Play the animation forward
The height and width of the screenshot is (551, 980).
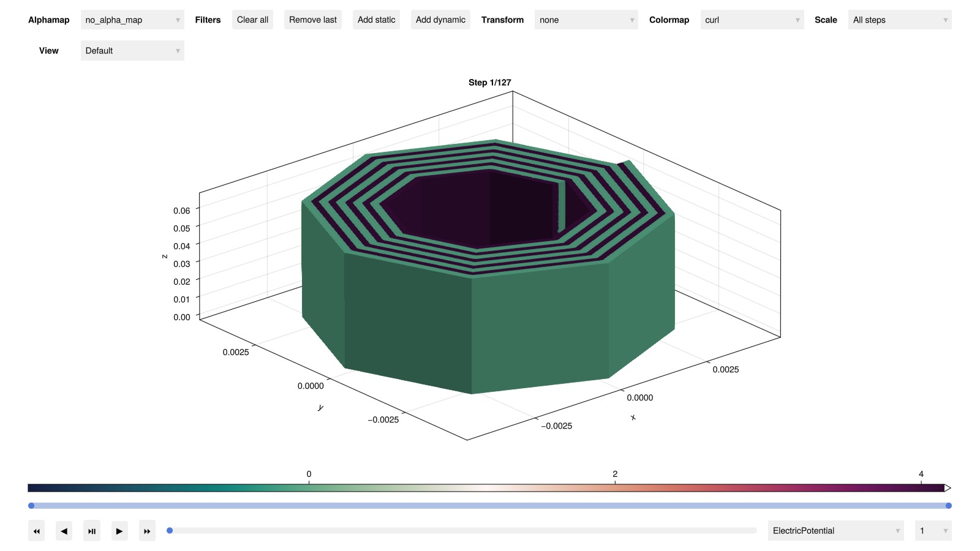(x=119, y=531)
